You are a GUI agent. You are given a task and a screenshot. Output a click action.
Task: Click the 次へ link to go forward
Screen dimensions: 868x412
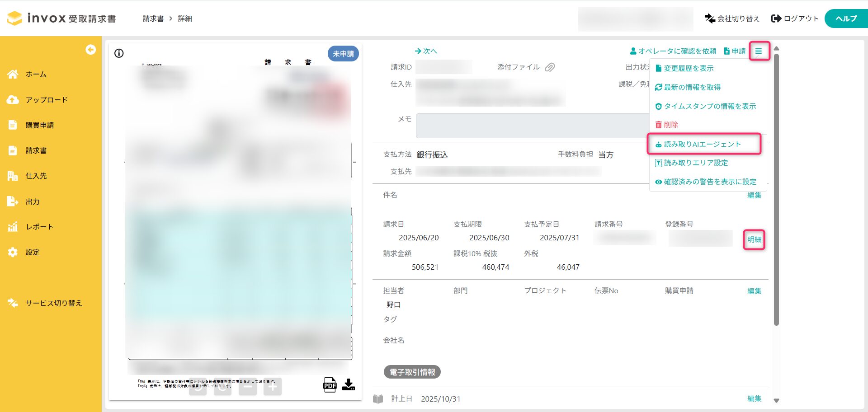pos(425,51)
